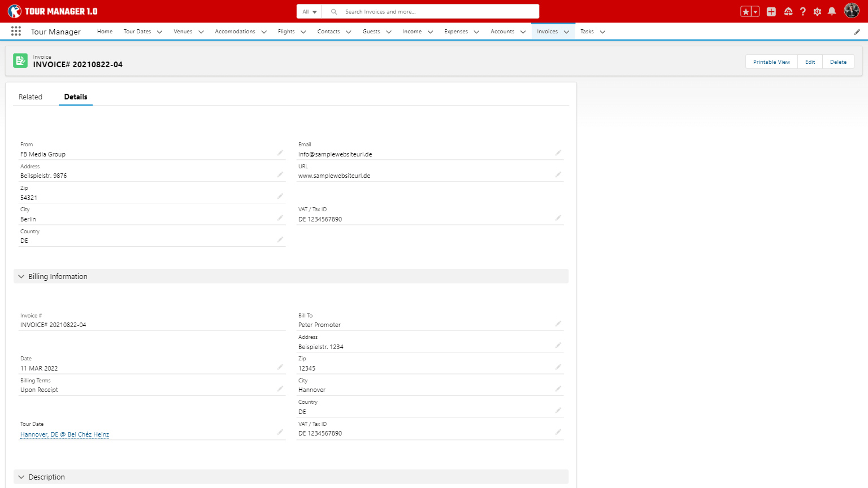This screenshot has height=488, width=868.
Task: Edit the City Hannover pencil icon
Action: point(558,389)
